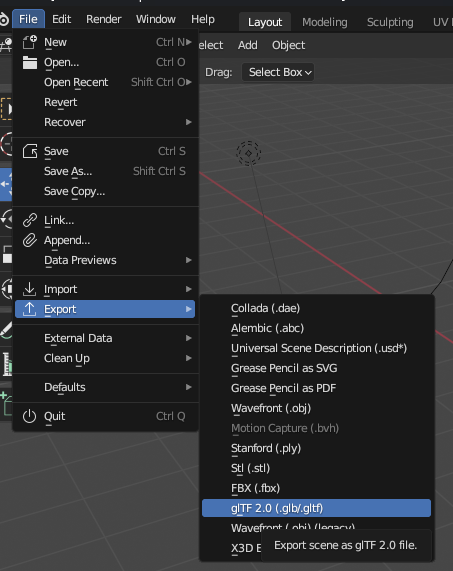453x571 pixels.
Task: Expand the Open Recent submenu
Action: click(x=105, y=82)
